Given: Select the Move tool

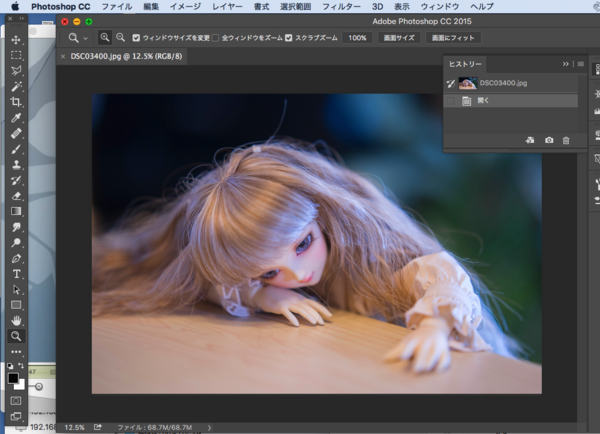Looking at the screenshot, I should tap(16, 40).
